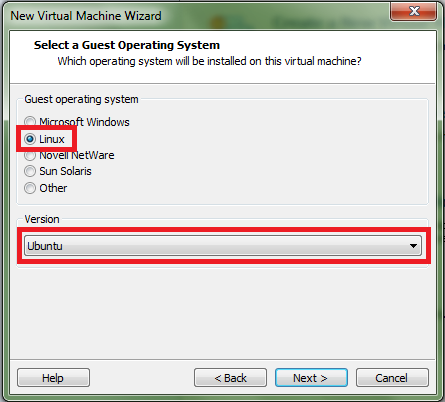Screen dimensions: 445x402
Task: Click the Sun Solaris label text
Action: click(x=65, y=171)
